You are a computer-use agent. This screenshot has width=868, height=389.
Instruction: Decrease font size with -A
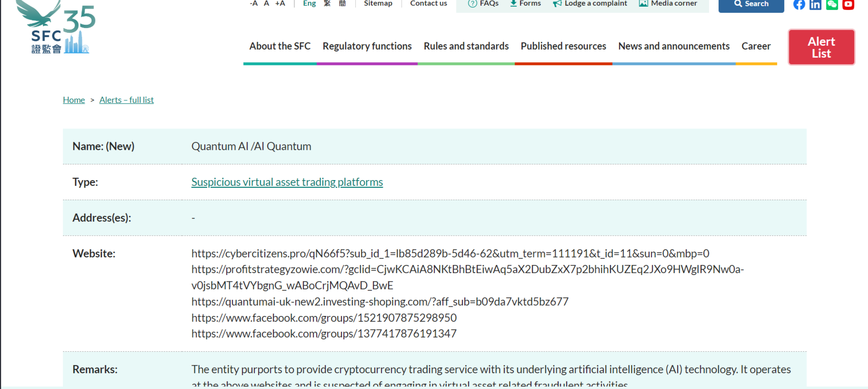click(x=254, y=3)
